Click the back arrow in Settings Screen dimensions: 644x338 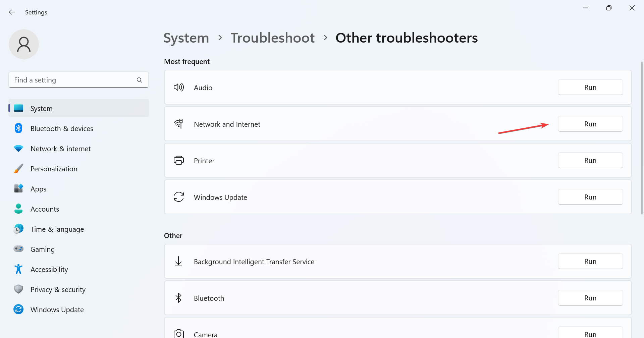point(12,12)
